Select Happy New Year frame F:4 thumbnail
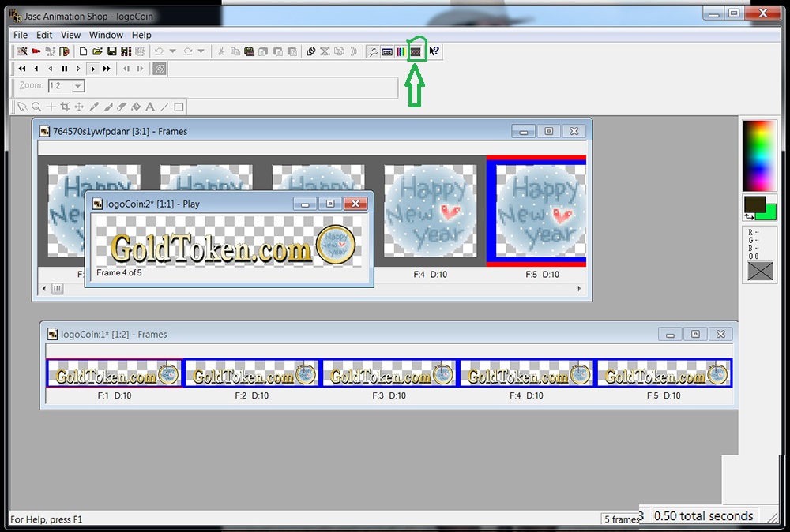 point(431,212)
